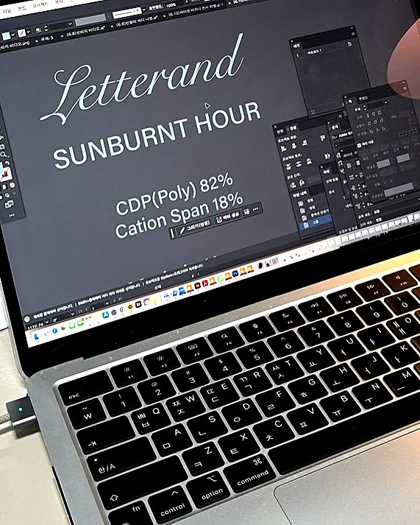Click horizontal align right icon in 정렬 panel
420x525 pixels.
[x=305, y=143]
